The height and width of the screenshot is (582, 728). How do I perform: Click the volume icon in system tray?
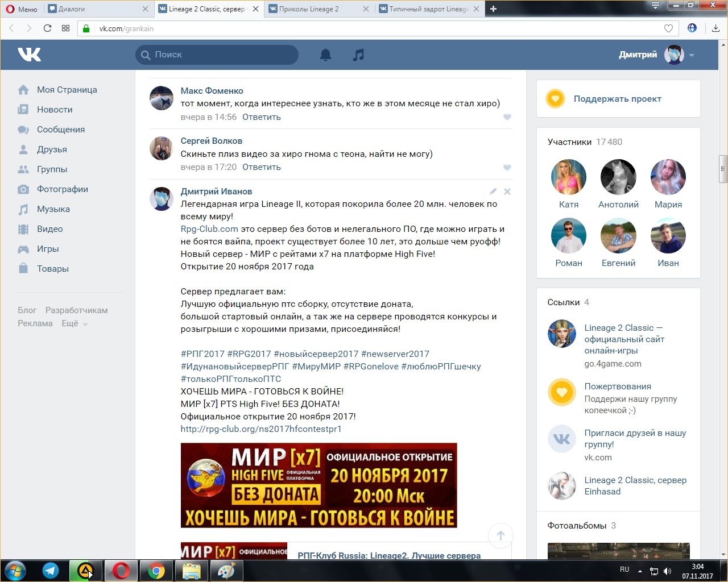(668, 571)
